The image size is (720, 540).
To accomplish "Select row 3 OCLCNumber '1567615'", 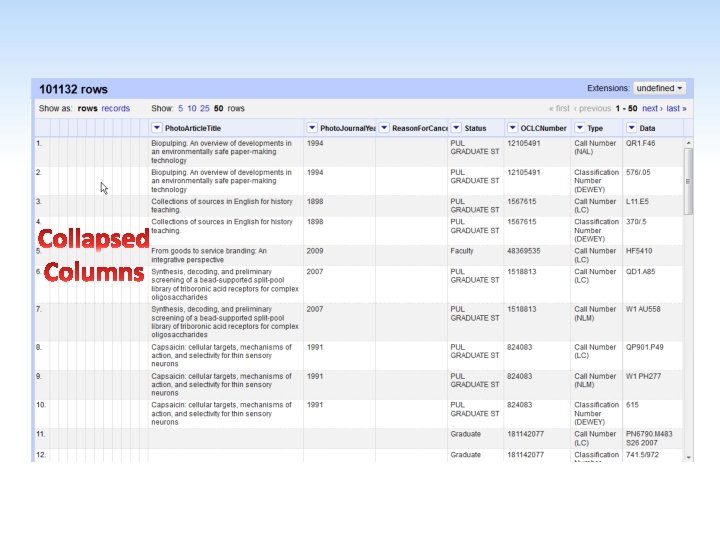I will click(522, 201).
